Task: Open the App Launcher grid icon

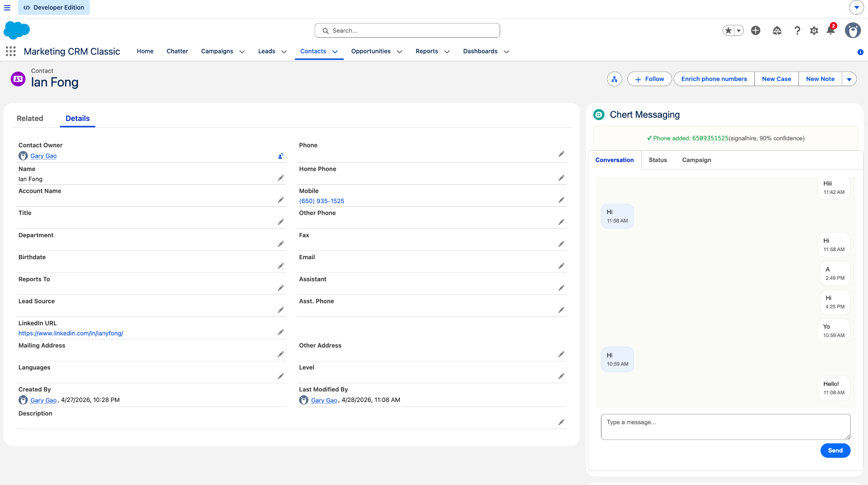Action: pyautogui.click(x=11, y=51)
